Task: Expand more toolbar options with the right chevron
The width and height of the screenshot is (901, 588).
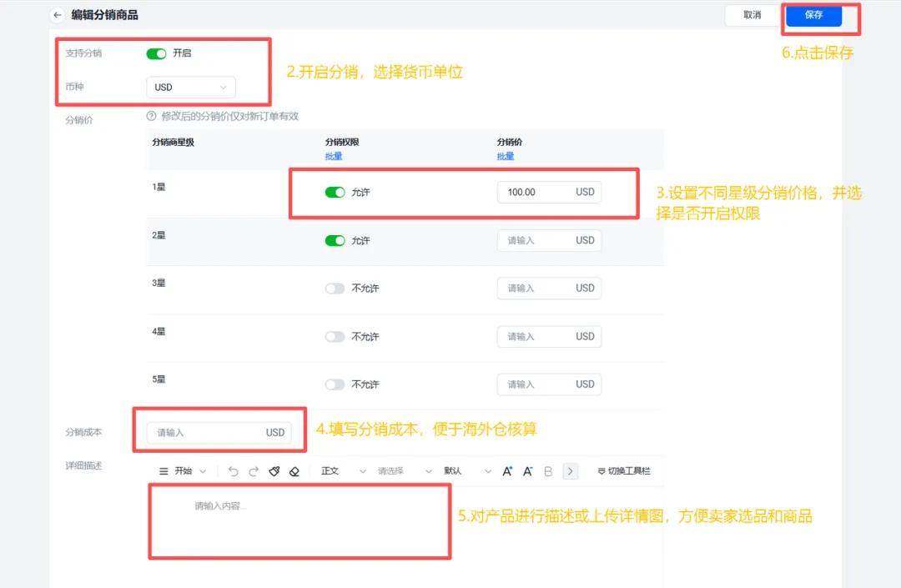Action: 571,471
